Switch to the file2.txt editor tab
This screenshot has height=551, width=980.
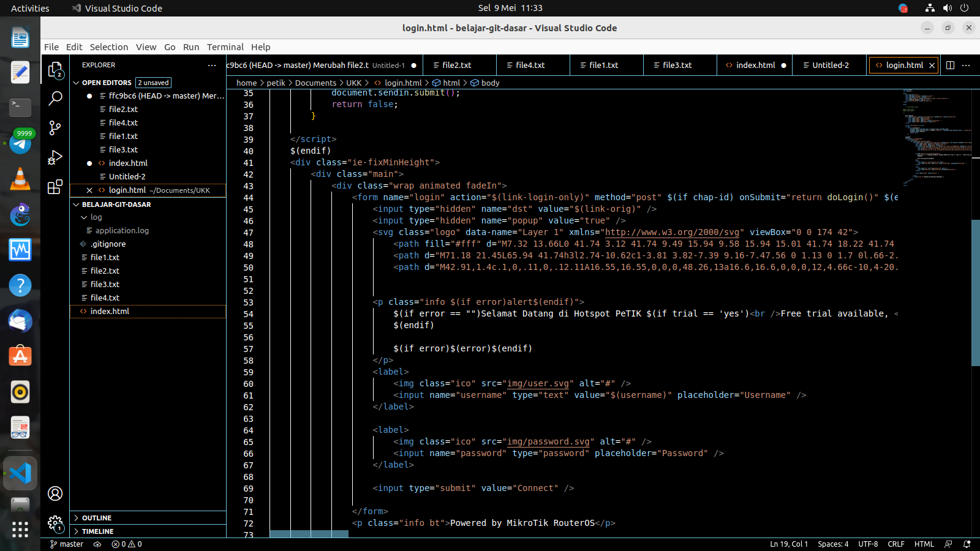459,65
